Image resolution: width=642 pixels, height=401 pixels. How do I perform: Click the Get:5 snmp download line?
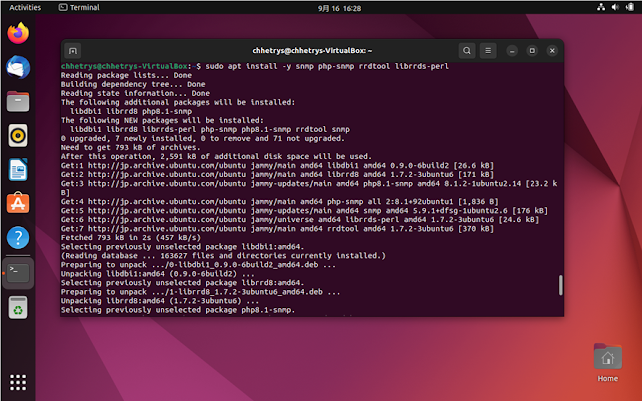pos(304,210)
